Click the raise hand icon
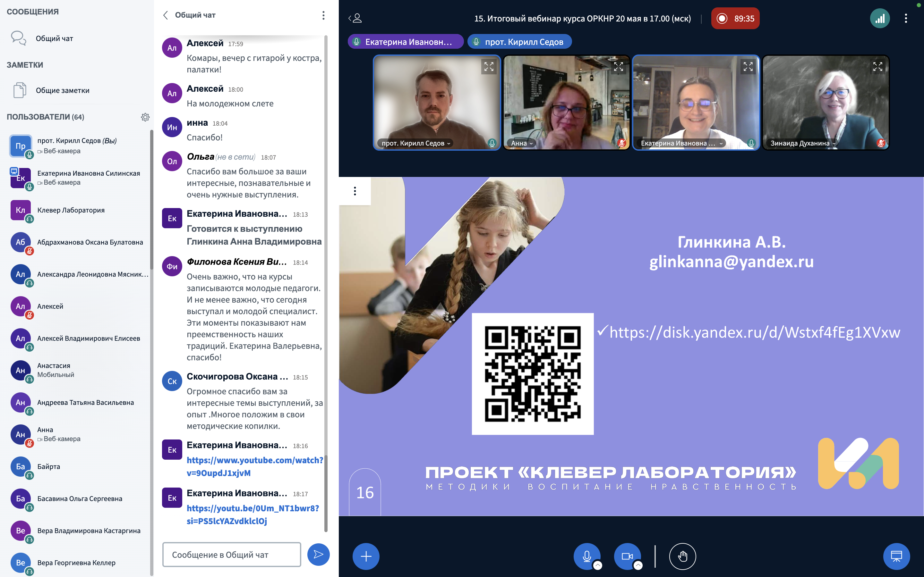 (682, 556)
